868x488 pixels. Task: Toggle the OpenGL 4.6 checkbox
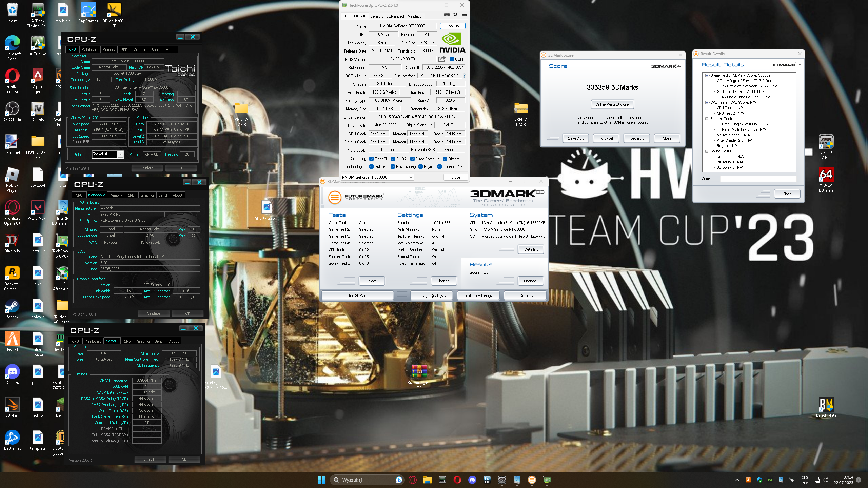click(440, 166)
